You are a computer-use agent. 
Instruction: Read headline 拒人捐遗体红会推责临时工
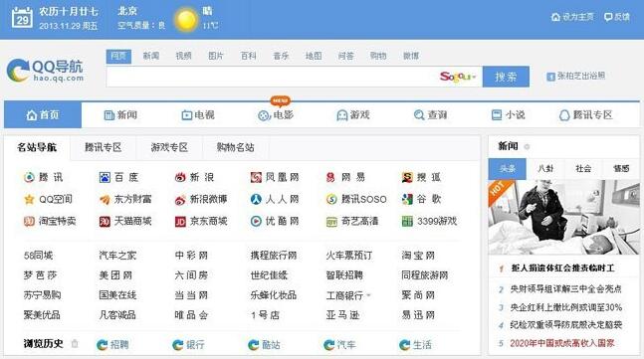coord(562,269)
